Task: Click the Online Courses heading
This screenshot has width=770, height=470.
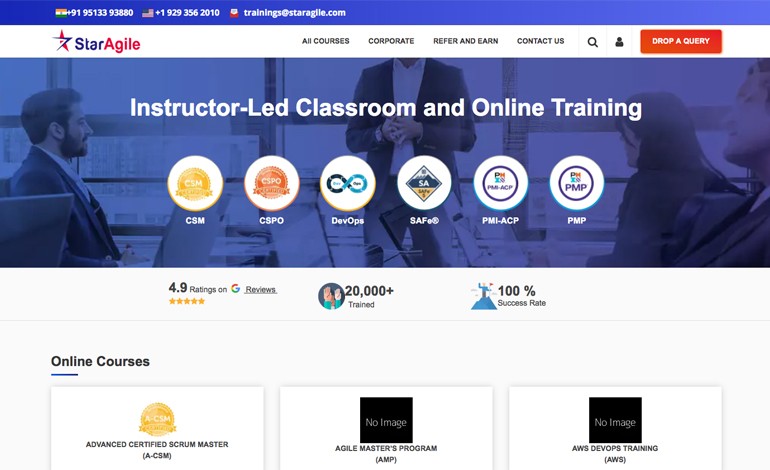Action: coord(100,361)
